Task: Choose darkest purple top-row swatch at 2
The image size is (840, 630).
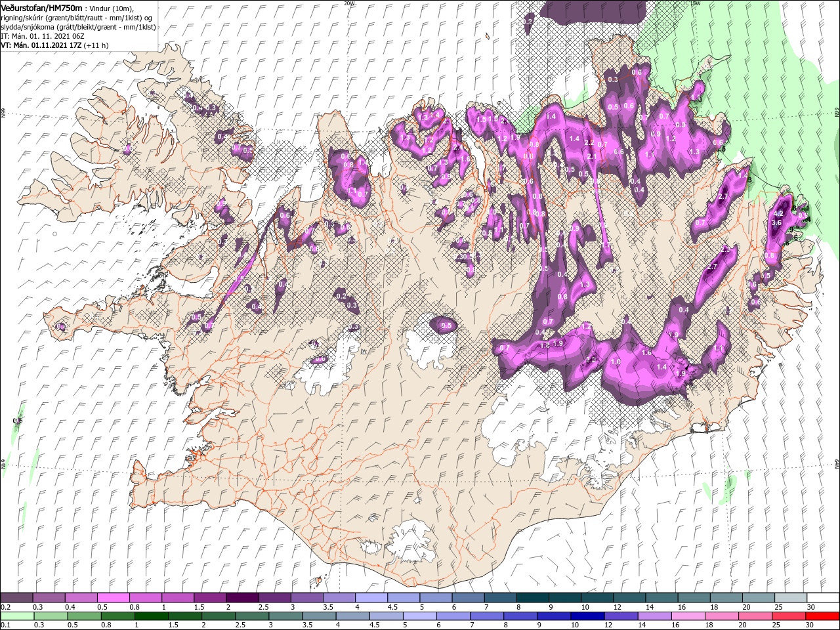Action: click(x=242, y=598)
